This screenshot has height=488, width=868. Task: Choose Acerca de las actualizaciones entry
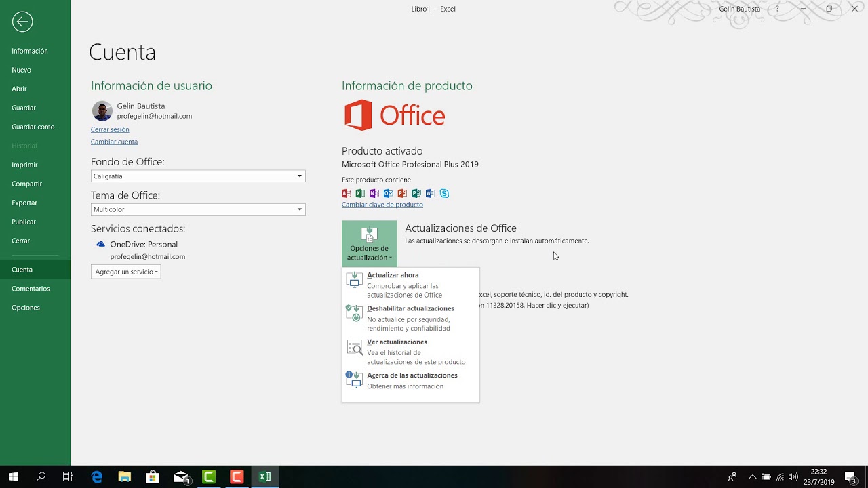410,381
